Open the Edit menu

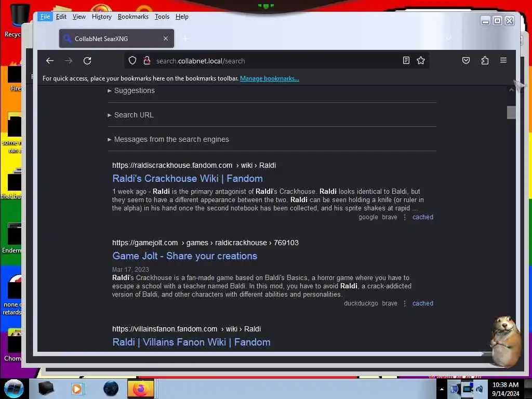point(61,17)
